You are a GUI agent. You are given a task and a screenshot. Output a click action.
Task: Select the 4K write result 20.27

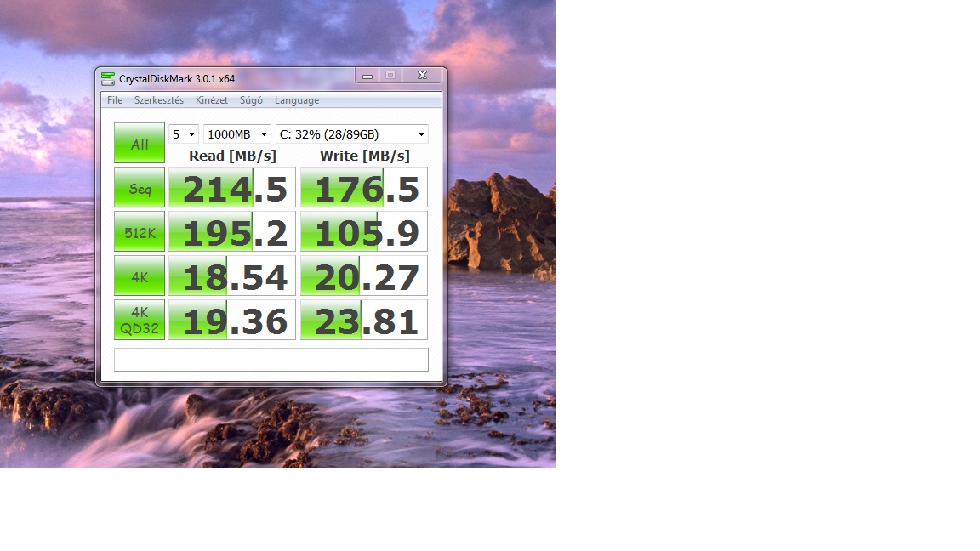[364, 276]
